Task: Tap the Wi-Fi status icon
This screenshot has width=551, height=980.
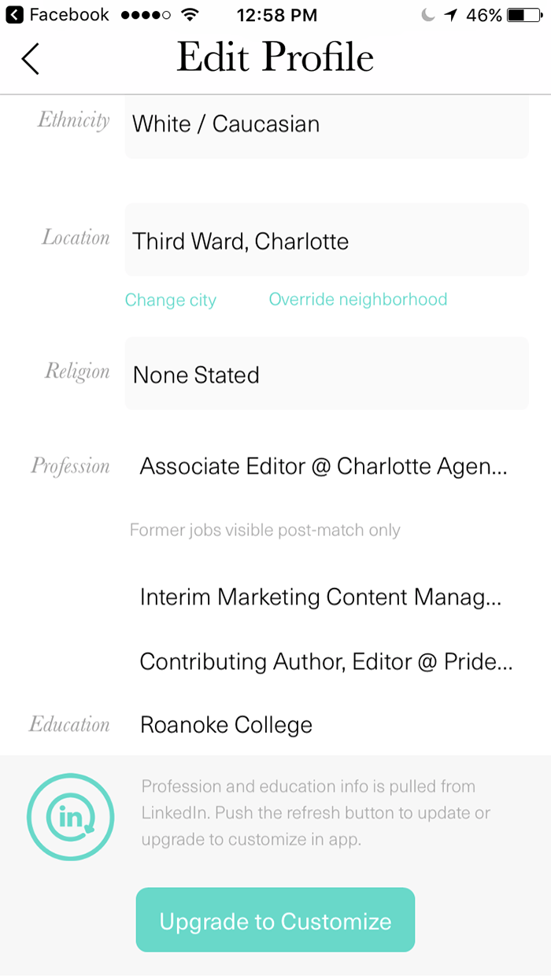Action: click(190, 15)
